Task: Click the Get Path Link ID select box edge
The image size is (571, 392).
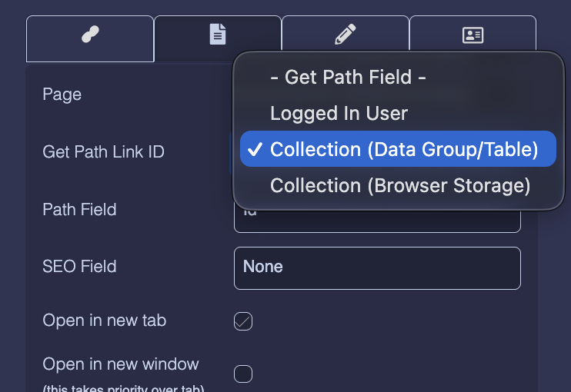Action: click(x=232, y=152)
